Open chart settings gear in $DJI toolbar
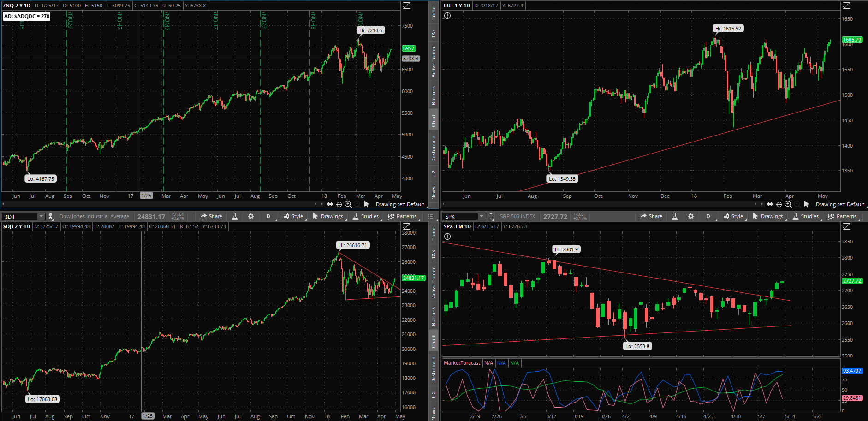 [x=251, y=216]
